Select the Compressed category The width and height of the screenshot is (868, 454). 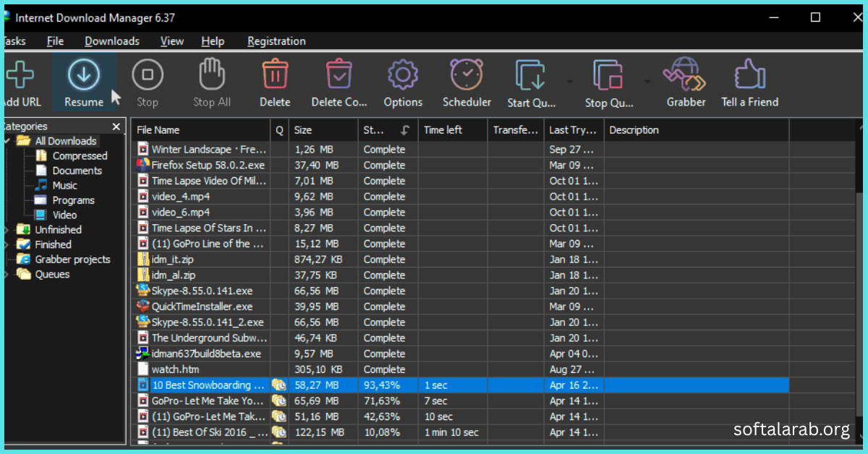coord(80,155)
